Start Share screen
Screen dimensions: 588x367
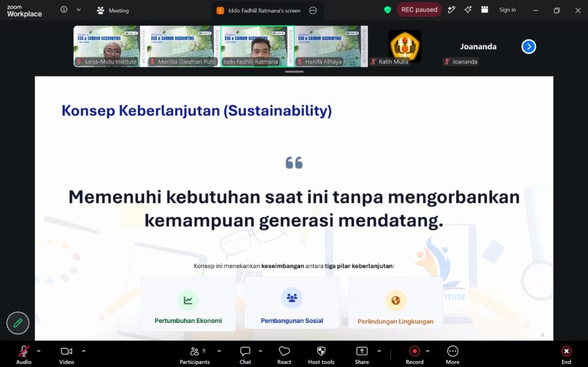[x=362, y=354]
